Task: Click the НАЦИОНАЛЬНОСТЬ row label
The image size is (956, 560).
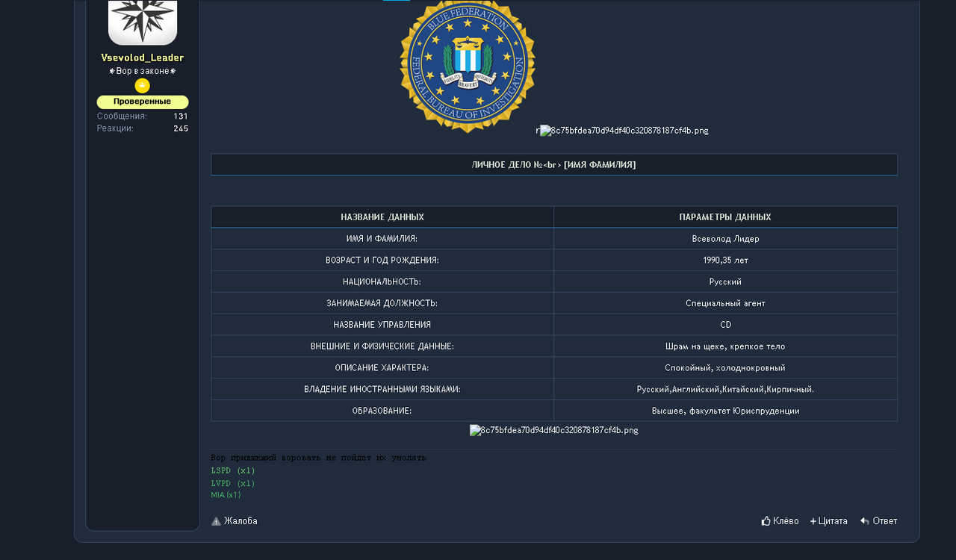Action: pos(382,282)
